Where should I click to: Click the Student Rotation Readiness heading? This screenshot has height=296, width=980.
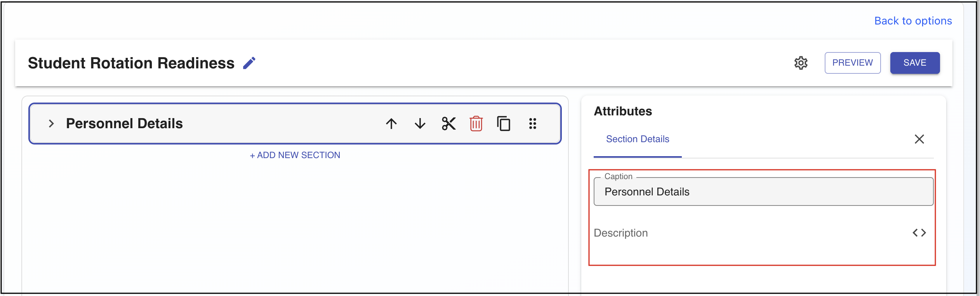point(131,63)
